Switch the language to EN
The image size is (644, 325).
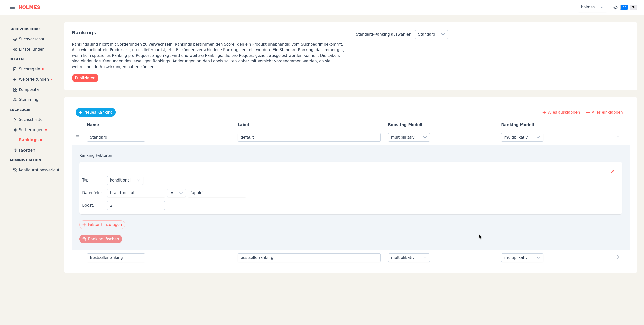click(x=633, y=7)
